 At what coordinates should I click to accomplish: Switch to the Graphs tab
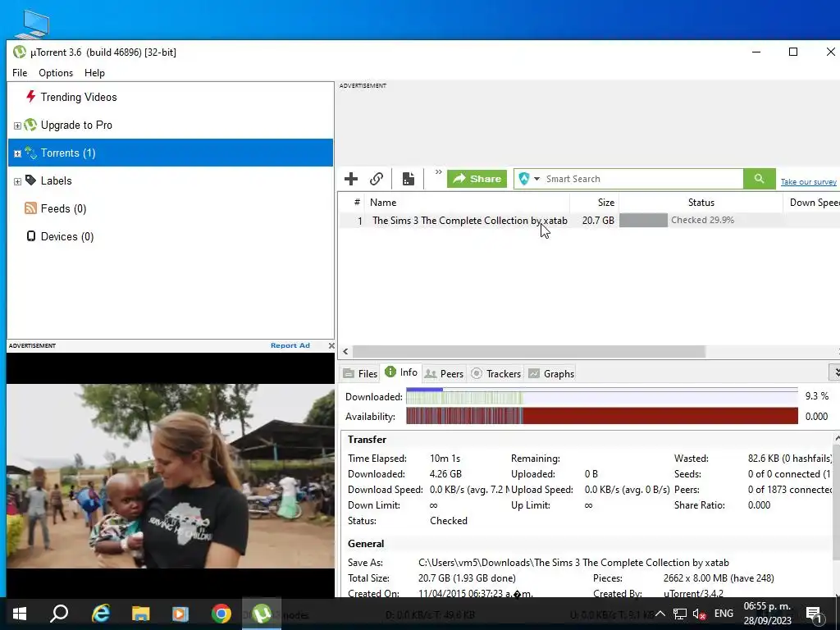[x=551, y=374]
